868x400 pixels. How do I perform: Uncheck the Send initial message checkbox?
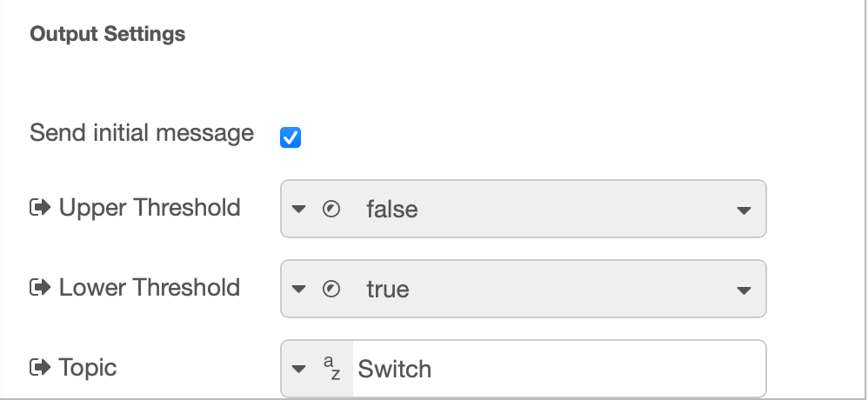290,137
